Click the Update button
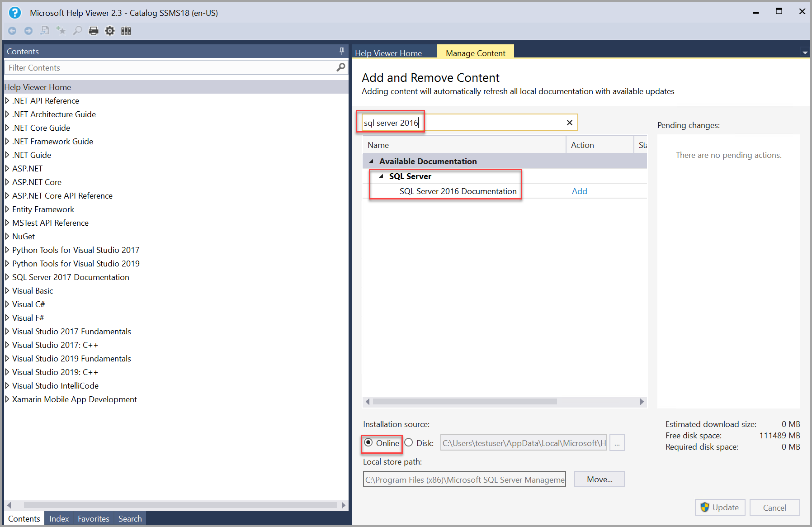This screenshot has width=812, height=527. tap(720, 507)
